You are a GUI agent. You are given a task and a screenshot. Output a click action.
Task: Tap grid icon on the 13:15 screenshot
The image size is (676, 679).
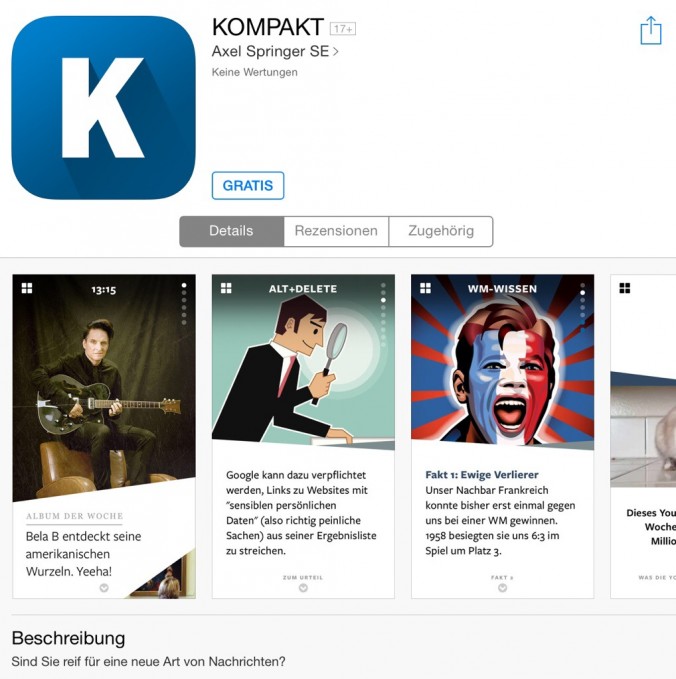coord(27,288)
